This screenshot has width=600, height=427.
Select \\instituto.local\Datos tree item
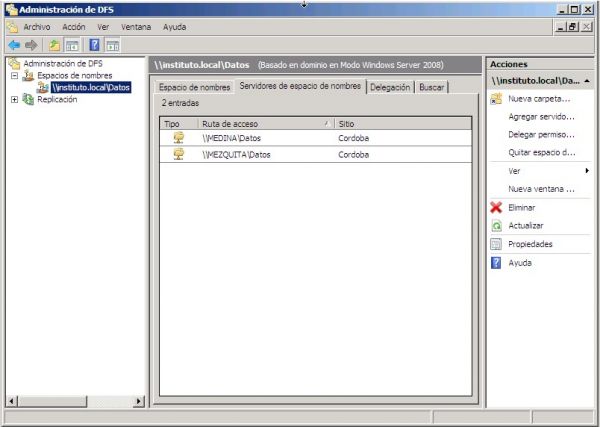click(x=91, y=88)
